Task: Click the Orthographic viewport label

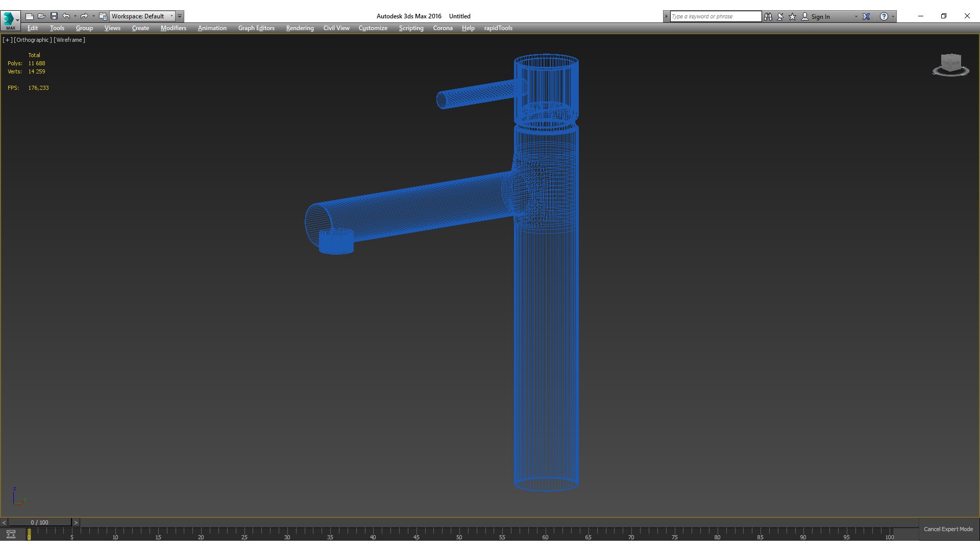Action: tap(33, 40)
